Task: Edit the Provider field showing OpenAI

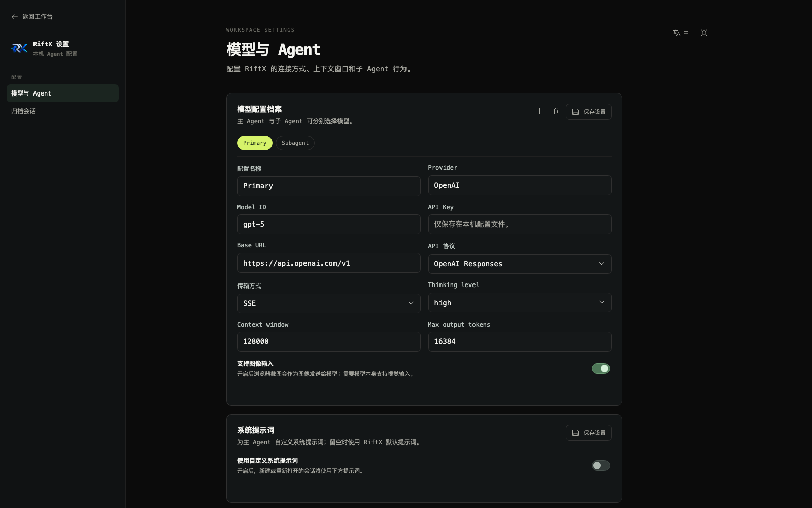Action: pyautogui.click(x=520, y=185)
